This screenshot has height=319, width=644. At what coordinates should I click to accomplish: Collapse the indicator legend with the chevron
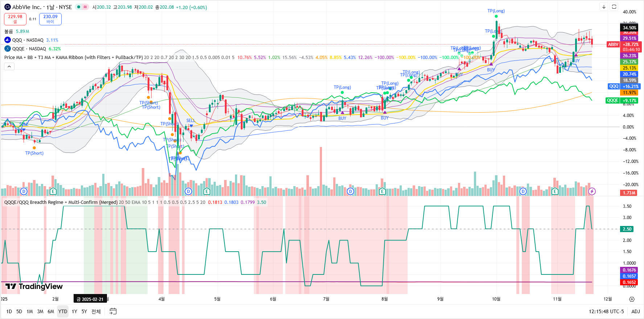9,66
